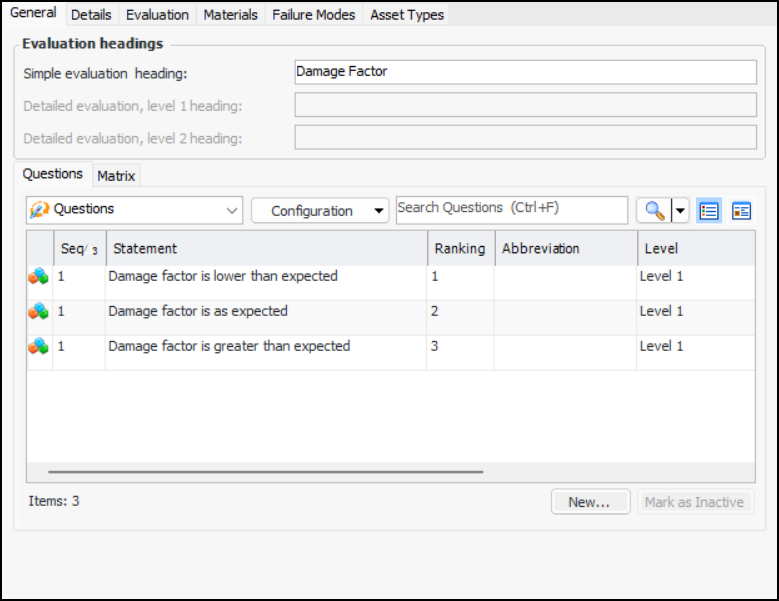This screenshot has height=601, width=779.
Task: Switch to list view icon
Action: (709, 211)
